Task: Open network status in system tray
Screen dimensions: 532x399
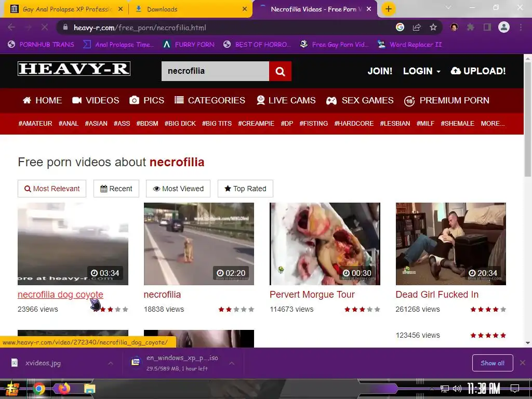Action: tap(445, 389)
